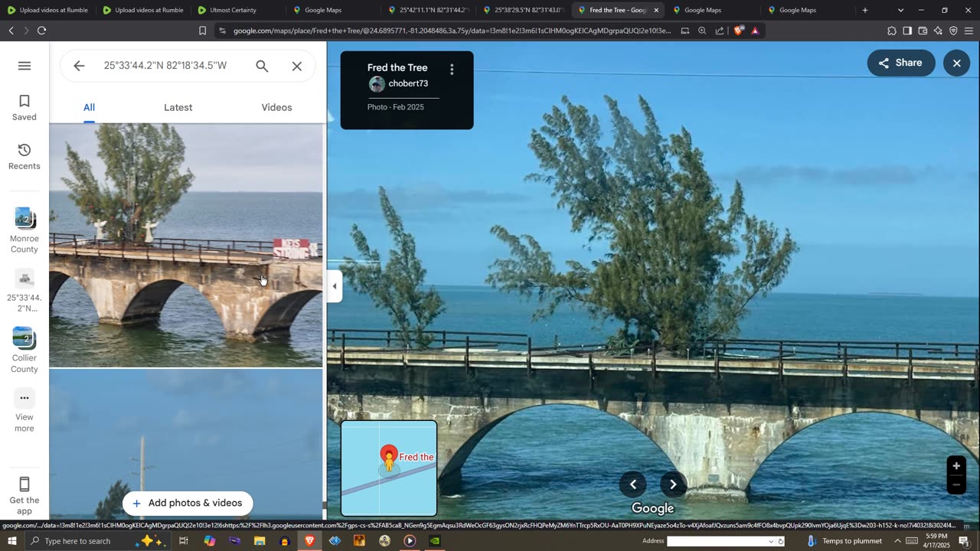980x551 pixels.
Task: Click the share page icon in address bar
Action: (720, 31)
